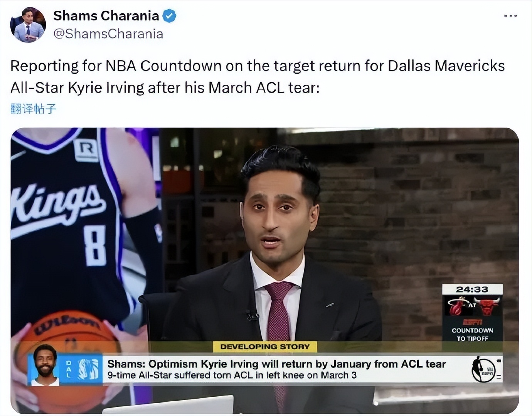Click the COUNTDOWN TO TIPOFF label
This screenshot has height=416, width=532.
click(x=472, y=334)
